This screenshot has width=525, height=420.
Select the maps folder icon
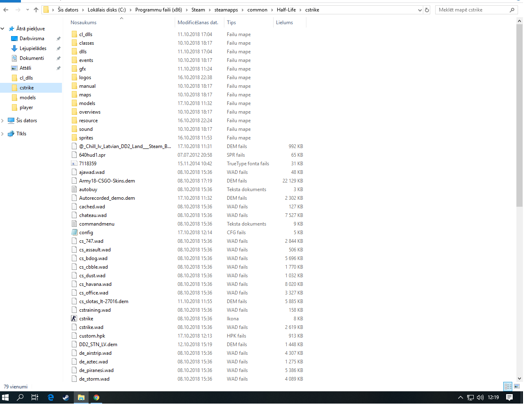point(74,95)
